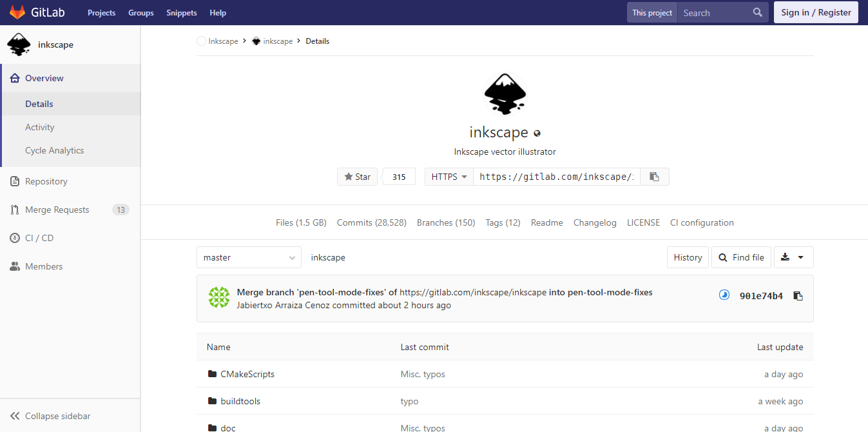Screen dimensions: 868x432
Task: Click the doc folder icon
Action: point(212,427)
